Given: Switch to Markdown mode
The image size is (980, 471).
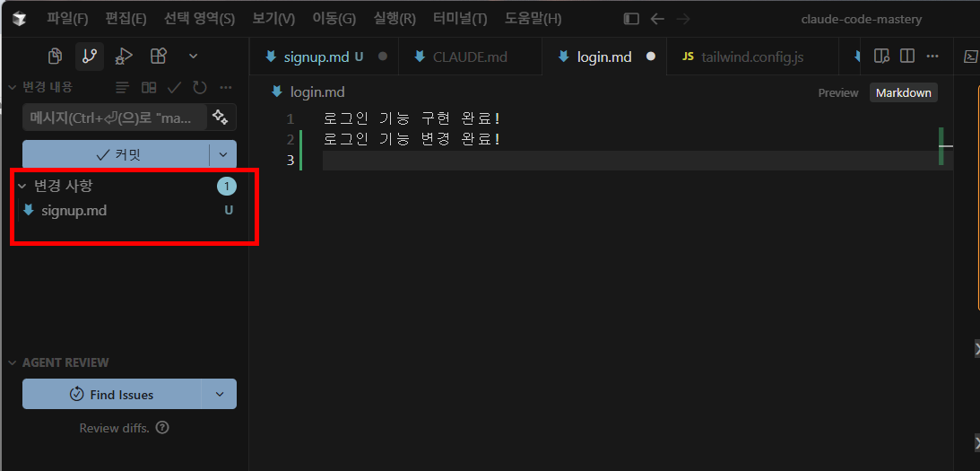Looking at the screenshot, I should tap(903, 92).
